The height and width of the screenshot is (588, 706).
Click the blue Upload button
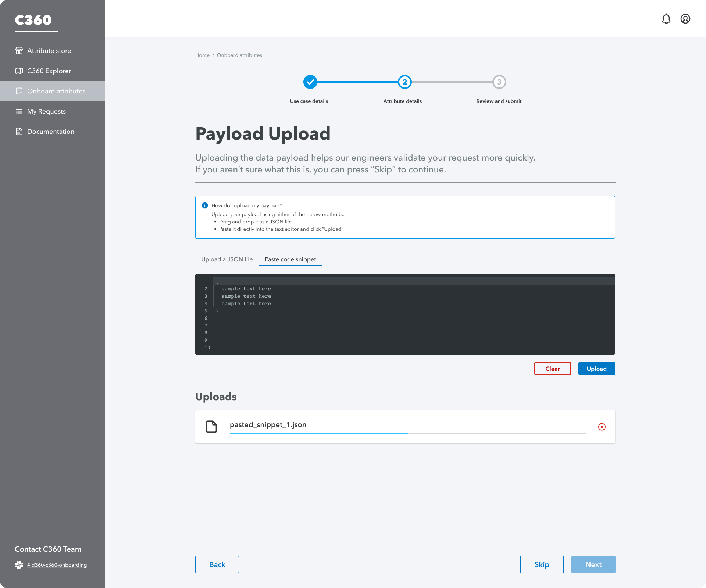(596, 369)
